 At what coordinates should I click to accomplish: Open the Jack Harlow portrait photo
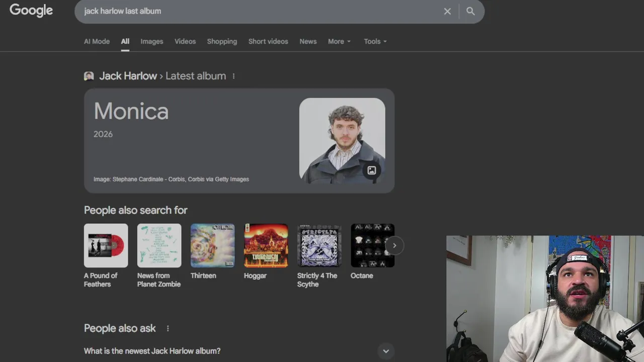tap(342, 140)
